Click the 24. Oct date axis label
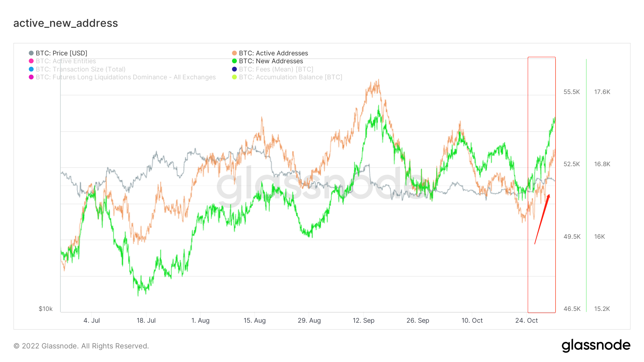 526,321
